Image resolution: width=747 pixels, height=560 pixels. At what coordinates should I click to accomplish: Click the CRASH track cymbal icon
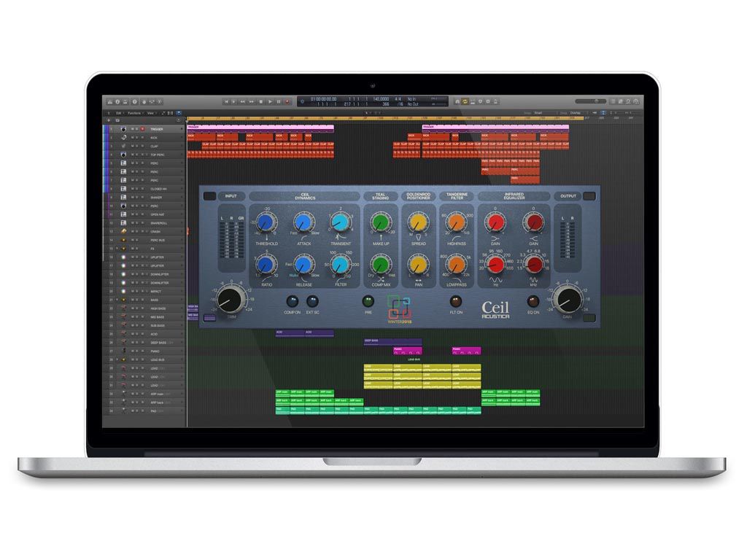[x=123, y=231]
